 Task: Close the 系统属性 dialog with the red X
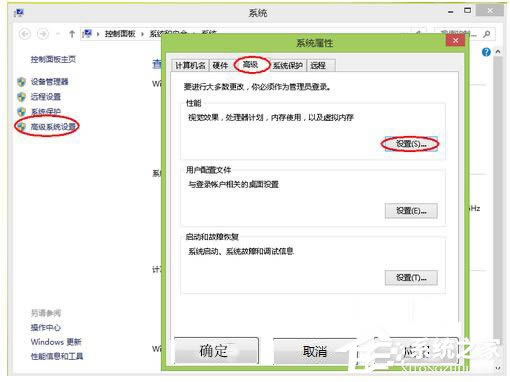[x=455, y=41]
